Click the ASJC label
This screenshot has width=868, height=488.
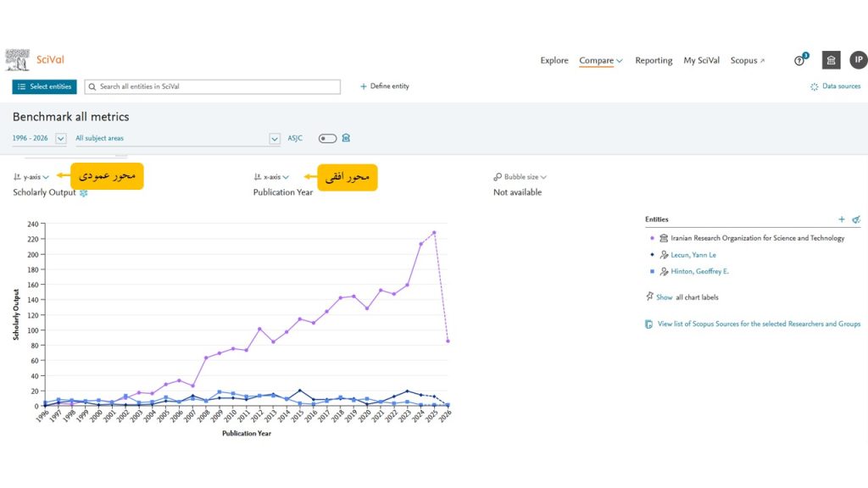[295, 138]
